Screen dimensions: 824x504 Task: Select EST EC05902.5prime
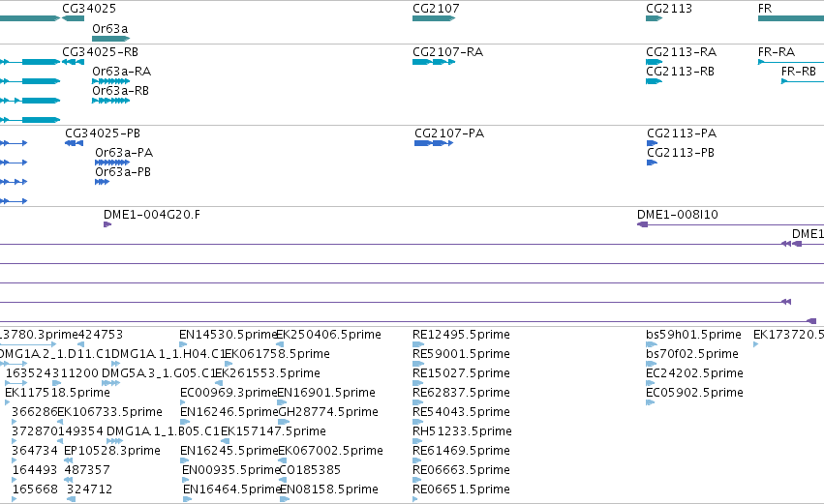pyautogui.click(x=694, y=393)
